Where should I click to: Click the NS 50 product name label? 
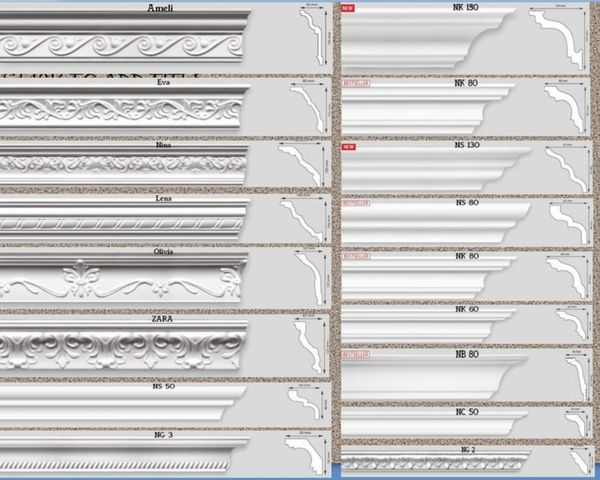[x=164, y=386]
